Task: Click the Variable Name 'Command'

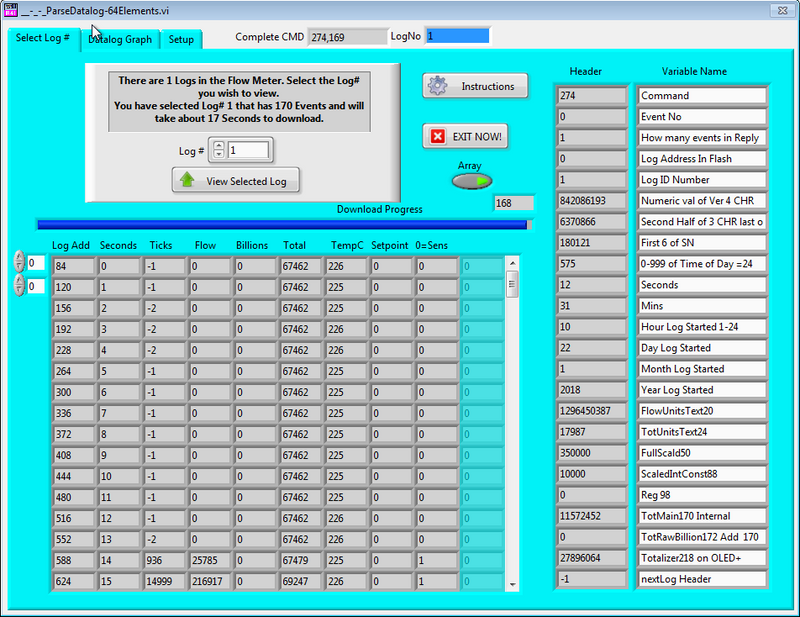Action: (x=702, y=95)
